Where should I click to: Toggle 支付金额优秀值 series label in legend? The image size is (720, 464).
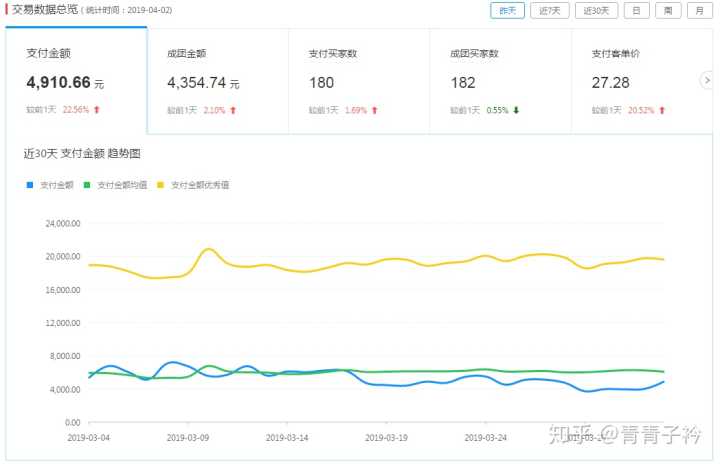(200, 185)
